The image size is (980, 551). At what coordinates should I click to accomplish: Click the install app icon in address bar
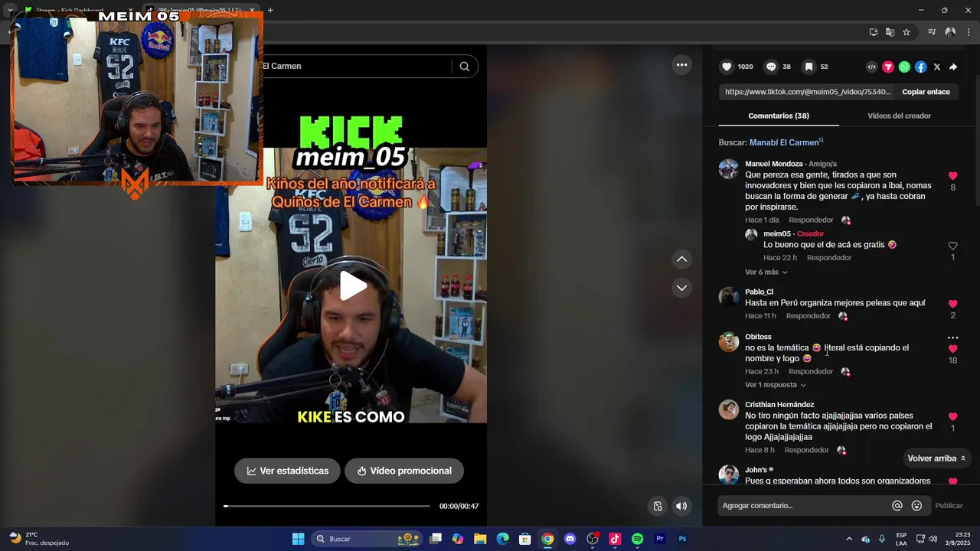click(874, 32)
